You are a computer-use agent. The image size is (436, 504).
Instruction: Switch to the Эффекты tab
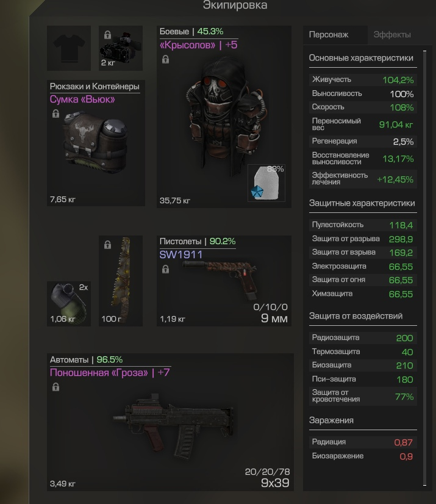pyautogui.click(x=392, y=35)
